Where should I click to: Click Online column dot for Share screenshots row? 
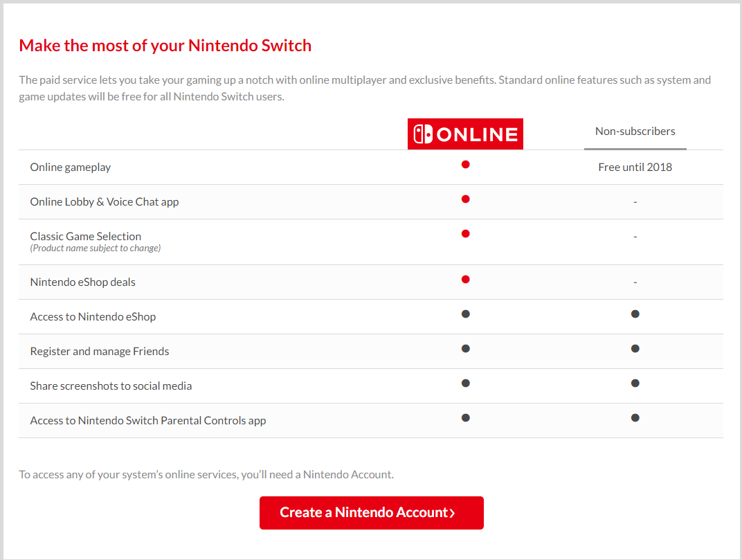point(466,383)
